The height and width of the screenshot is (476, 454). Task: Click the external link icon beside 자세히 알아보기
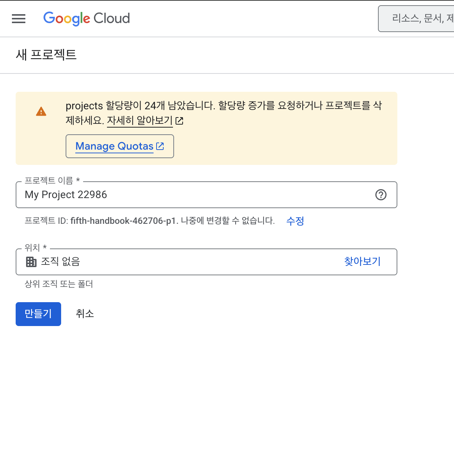[x=179, y=121]
